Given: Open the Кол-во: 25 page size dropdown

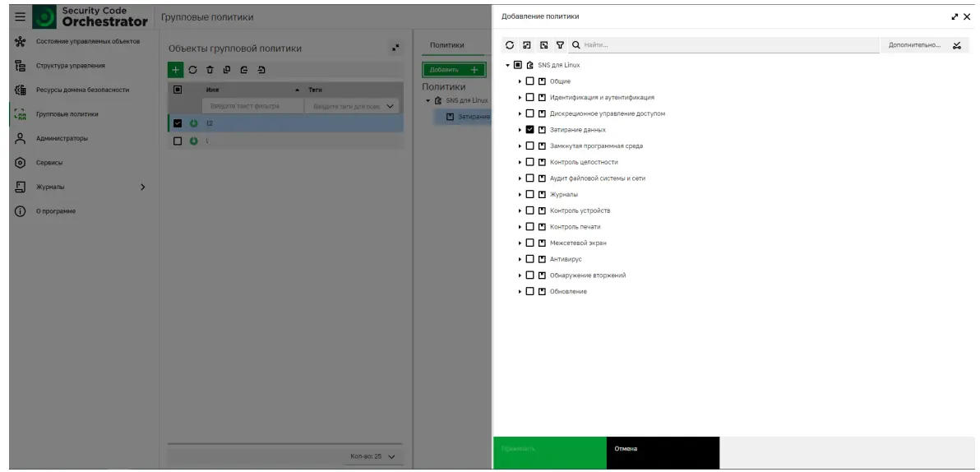Looking at the screenshot, I should coord(374,456).
